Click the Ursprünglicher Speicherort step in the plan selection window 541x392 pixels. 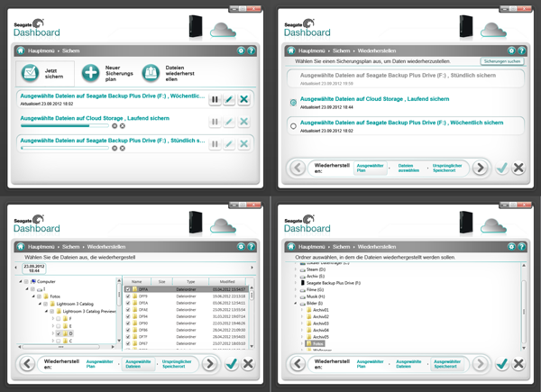447,168
